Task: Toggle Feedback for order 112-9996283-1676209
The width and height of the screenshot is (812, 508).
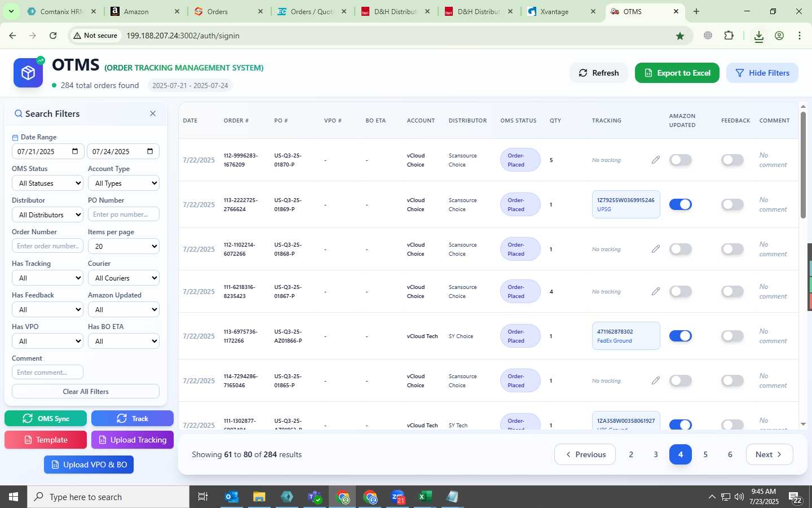Action: [x=732, y=160]
